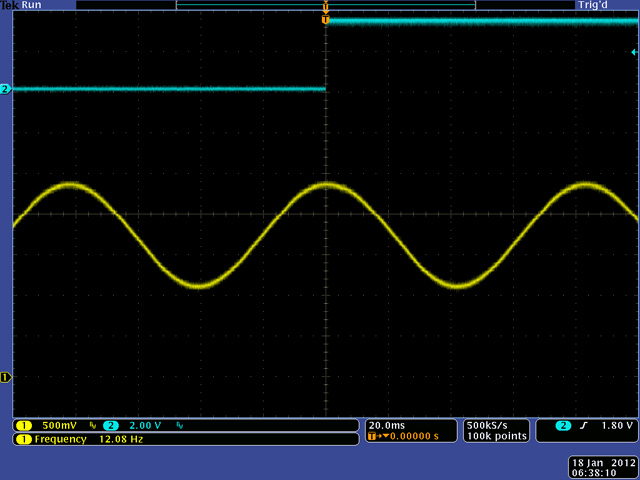The image size is (640, 480).
Task: Click the 1.80 V trigger level readout
Action: pyautogui.click(x=616, y=426)
